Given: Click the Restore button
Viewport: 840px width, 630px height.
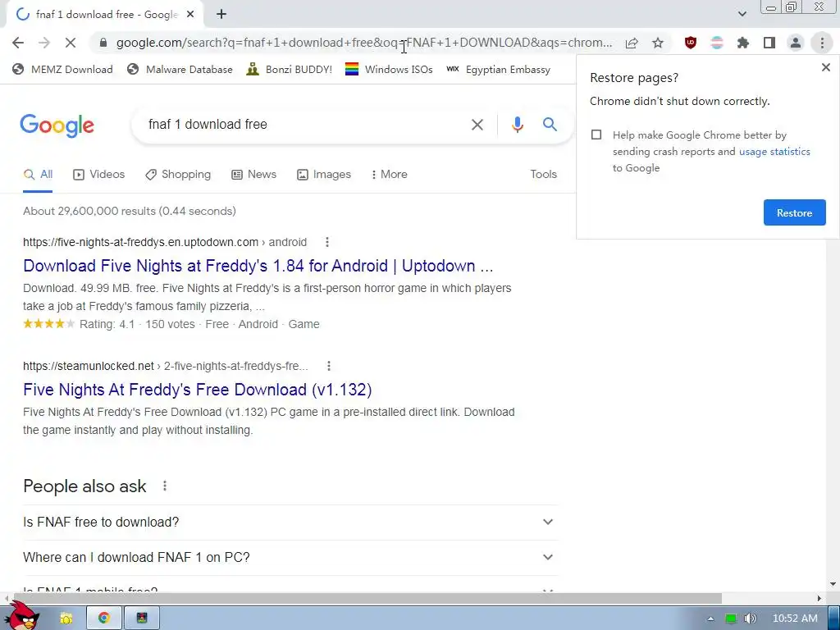Looking at the screenshot, I should 794,212.
